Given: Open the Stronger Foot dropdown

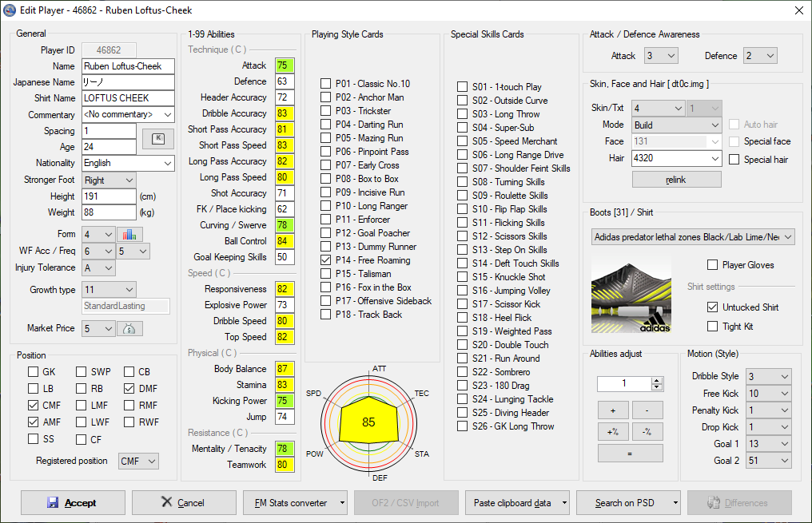Looking at the screenshot, I should click(x=109, y=180).
